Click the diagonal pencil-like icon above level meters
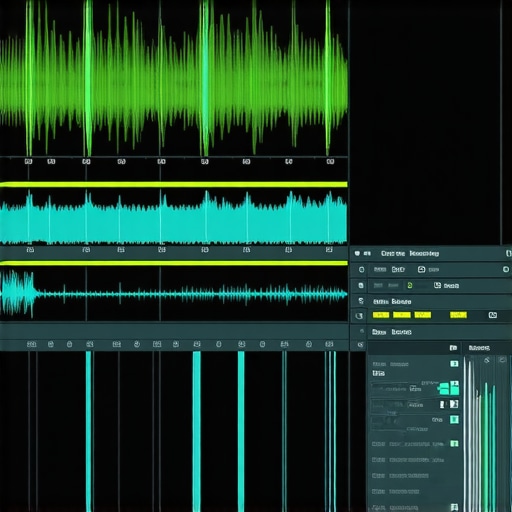The image size is (512, 512). (487, 360)
